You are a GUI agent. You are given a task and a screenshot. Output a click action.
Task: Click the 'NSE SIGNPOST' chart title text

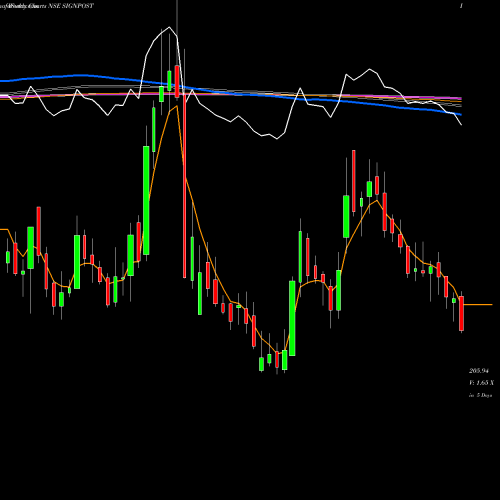(x=71, y=6)
